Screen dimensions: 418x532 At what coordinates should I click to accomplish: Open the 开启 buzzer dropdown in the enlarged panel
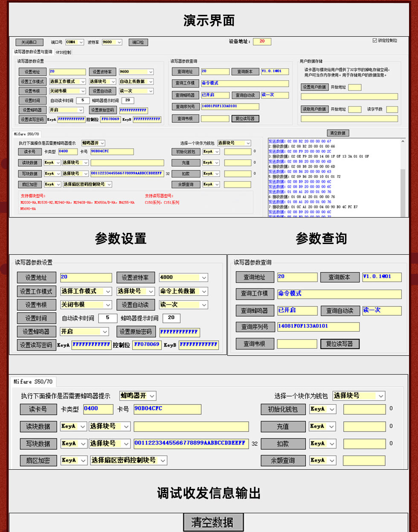click(84, 331)
